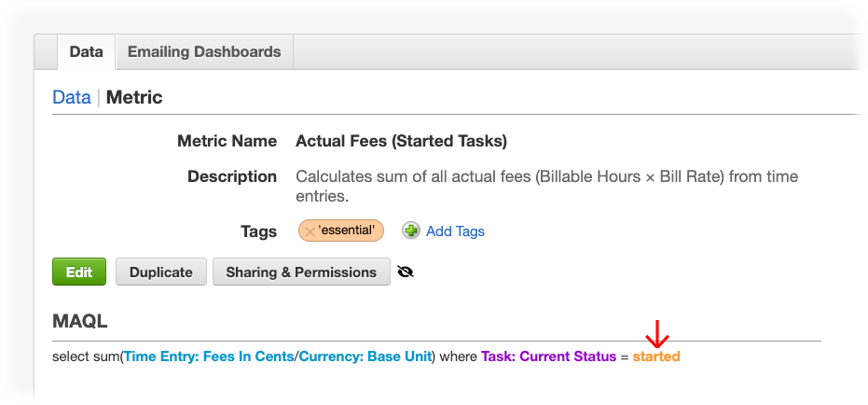This screenshot has width=868, height=405.
Task: Open Sharing & Permissions
Action: 301,272
